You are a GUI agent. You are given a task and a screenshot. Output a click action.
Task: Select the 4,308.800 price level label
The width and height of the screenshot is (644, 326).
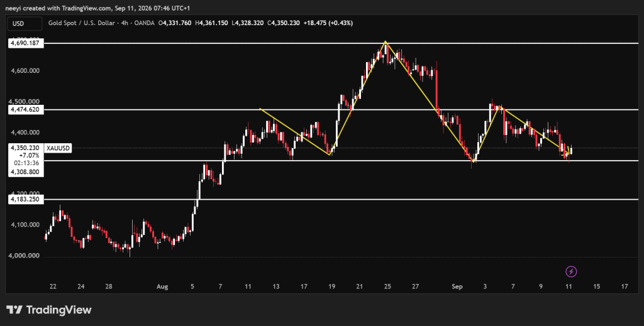click(25, 172)
